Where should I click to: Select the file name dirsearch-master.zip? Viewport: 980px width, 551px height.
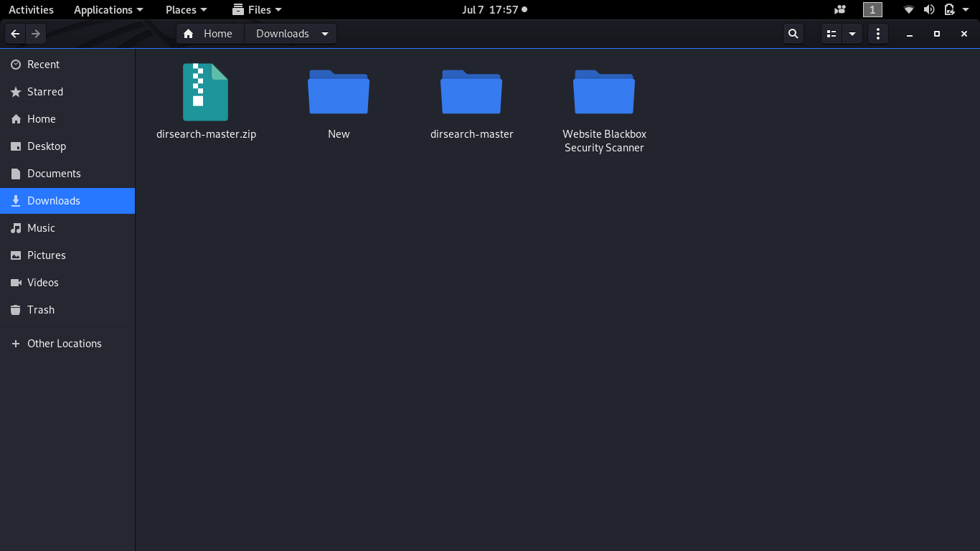[x=206, y=134]
